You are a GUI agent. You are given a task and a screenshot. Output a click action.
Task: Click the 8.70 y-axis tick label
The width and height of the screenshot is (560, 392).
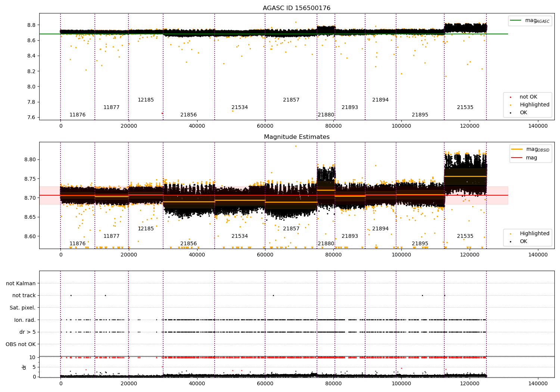click(30, 198)
